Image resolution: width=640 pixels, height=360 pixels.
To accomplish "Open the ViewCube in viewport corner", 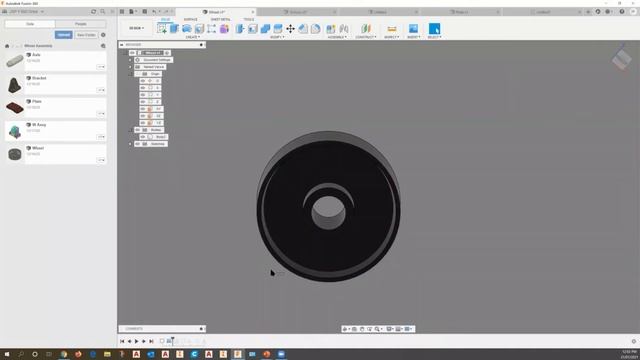I will pos(622,59).
